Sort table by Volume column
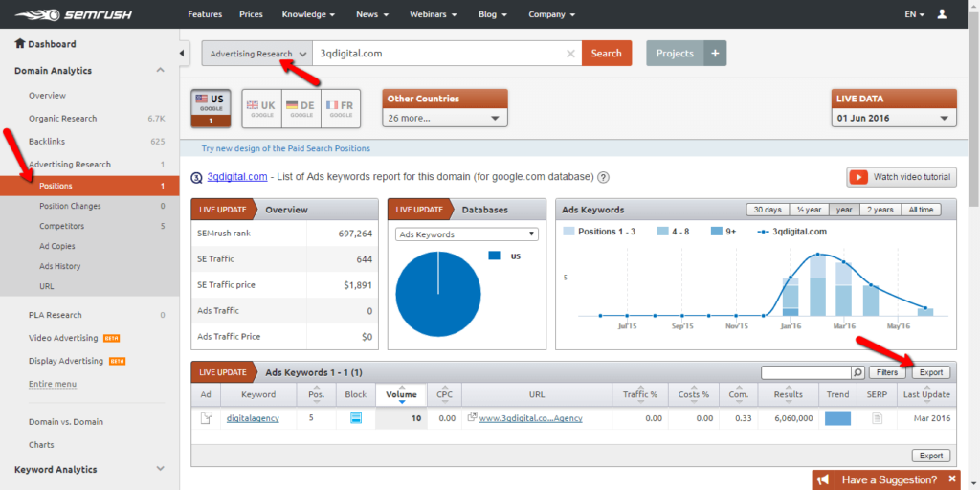Image resolution: width=980 pixels, height=490 pixels. click(401, 394)
